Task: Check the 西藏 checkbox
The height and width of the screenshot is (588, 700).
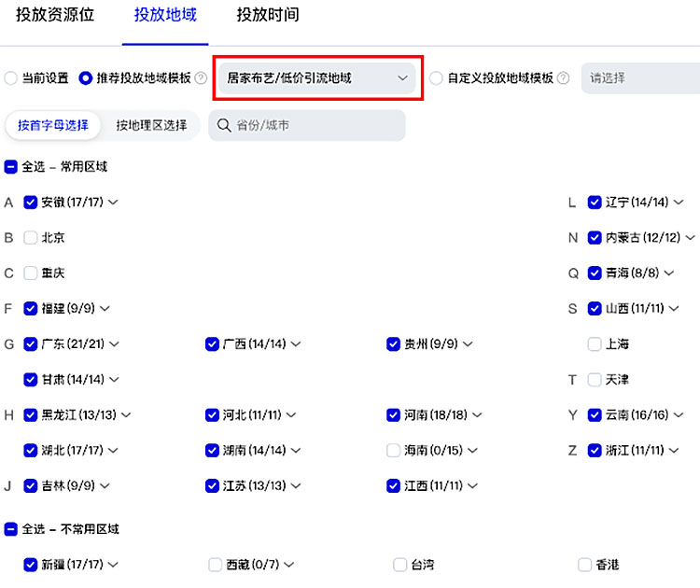Action: pyautogui.click(x=216, y=565)
